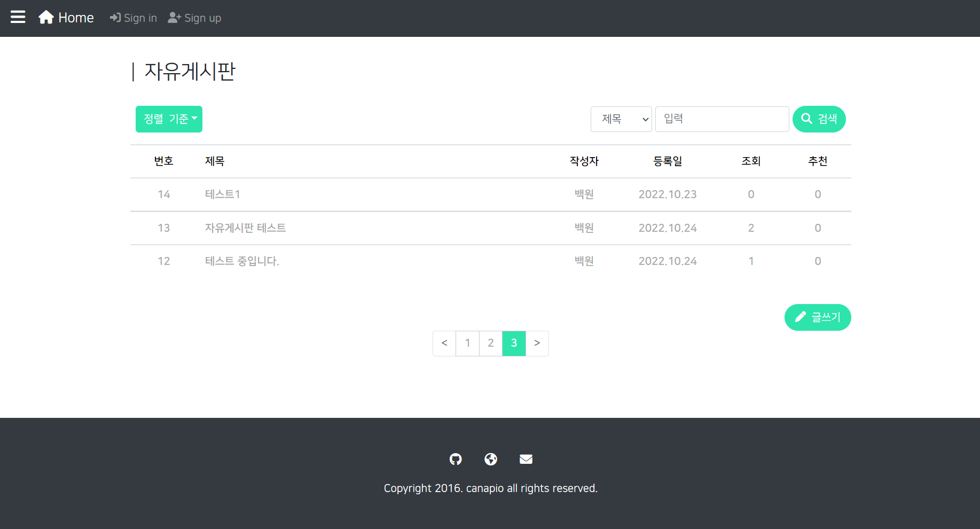This screenshot has width=980, height=529.
Task: Click the envelope email icon in the footer
Action: tap(526, 459)
